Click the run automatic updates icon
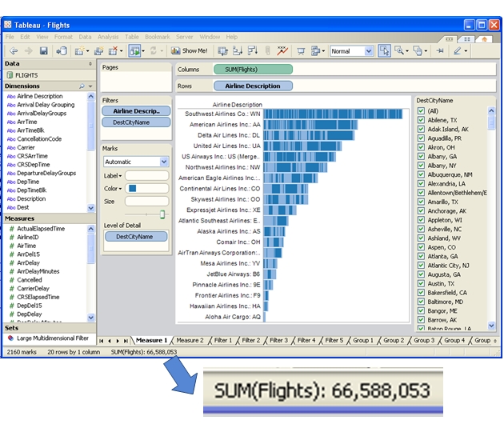504x440 pixels. tap(134, 50)
